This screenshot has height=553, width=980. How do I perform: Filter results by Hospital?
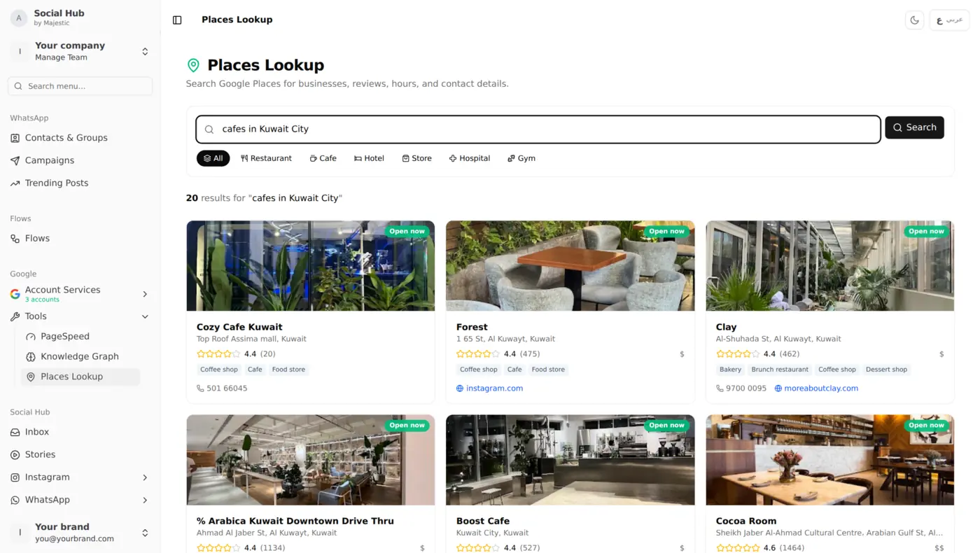click(x=470, y=158)
